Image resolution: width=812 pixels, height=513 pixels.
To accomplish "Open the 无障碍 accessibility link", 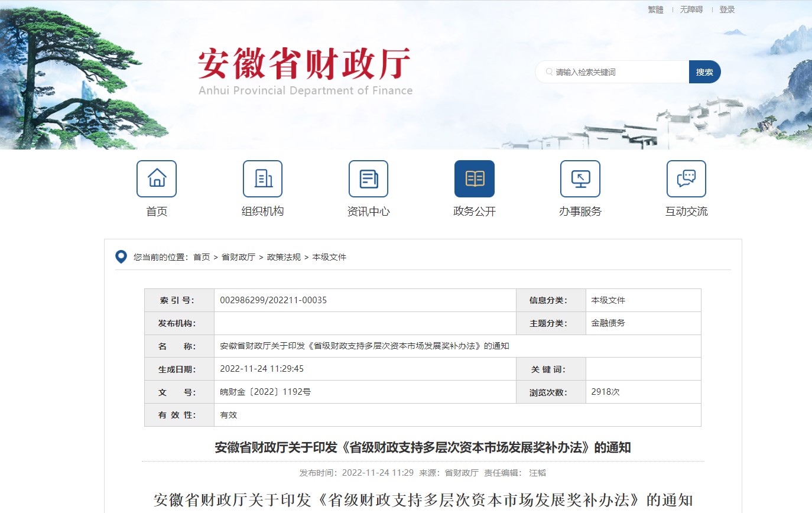I will point(691,9).
